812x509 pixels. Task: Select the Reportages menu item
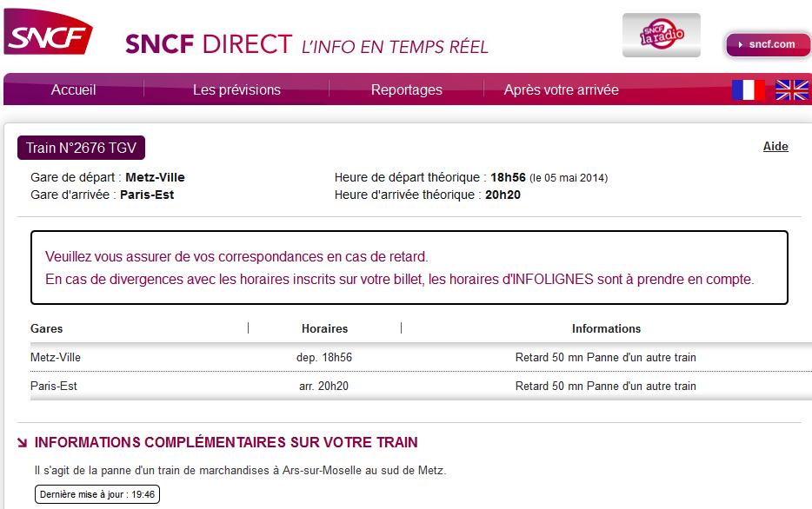click(x=407, y=89)
